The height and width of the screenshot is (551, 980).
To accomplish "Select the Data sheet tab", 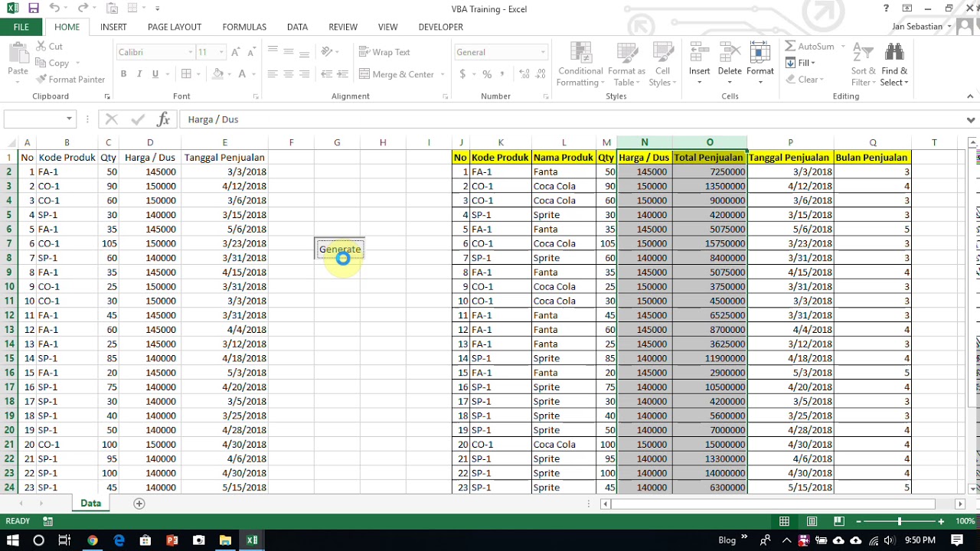I will tap(90, 504).
